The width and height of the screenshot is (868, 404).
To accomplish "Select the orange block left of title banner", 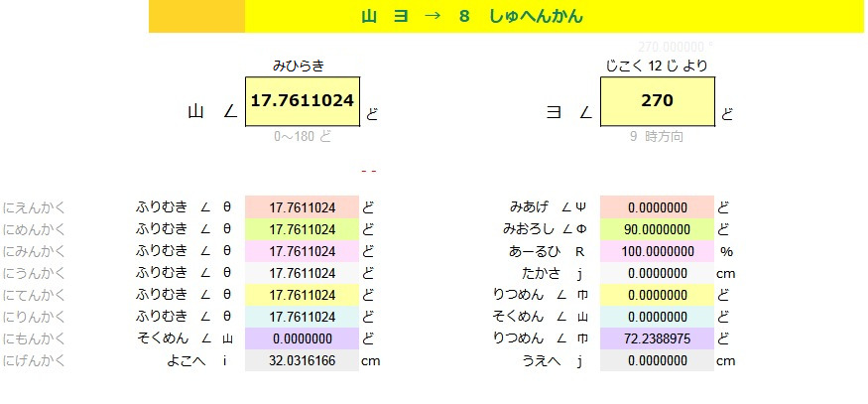I will [x=196, y=17].
